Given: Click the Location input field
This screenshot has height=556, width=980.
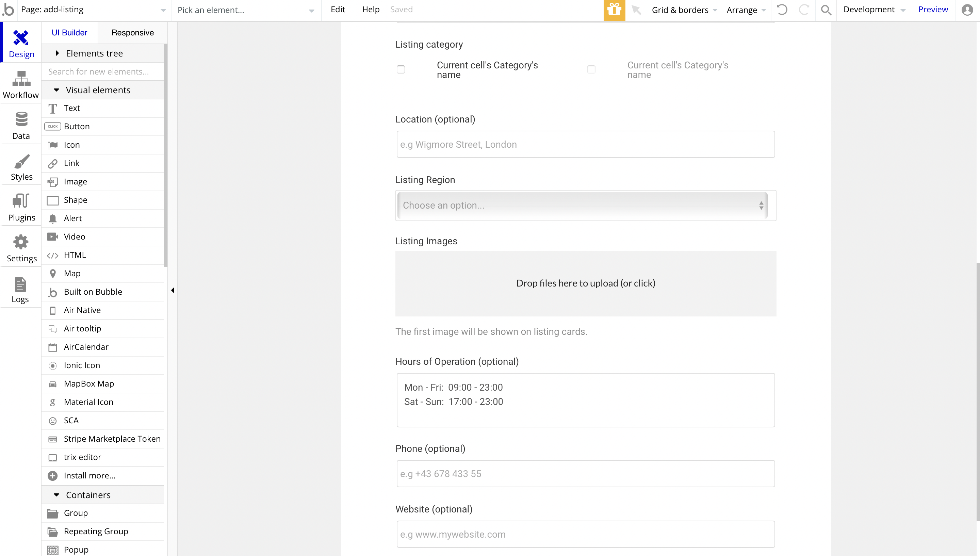Looking at the screenshot, I should tap(585, 144).
